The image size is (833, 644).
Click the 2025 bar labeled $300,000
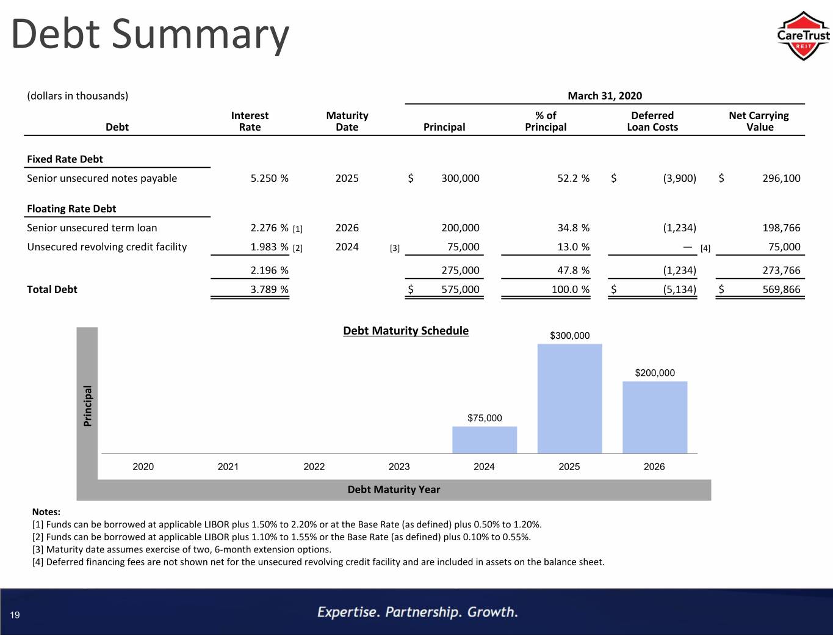[x=569, y=399]
